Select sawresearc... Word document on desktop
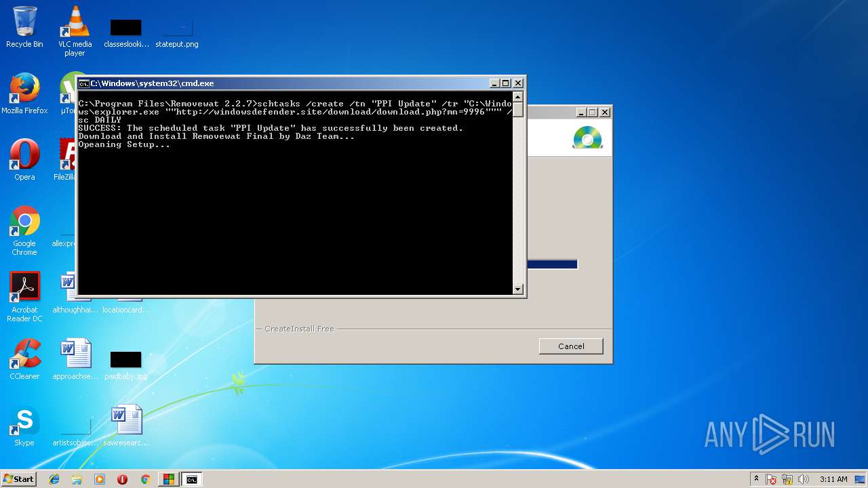 coord(125,426)
